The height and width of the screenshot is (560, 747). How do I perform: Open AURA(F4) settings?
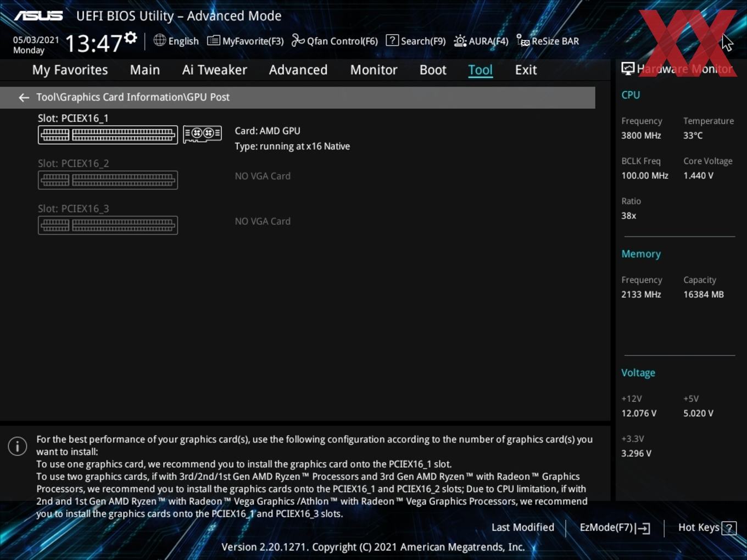click(481, 41)
